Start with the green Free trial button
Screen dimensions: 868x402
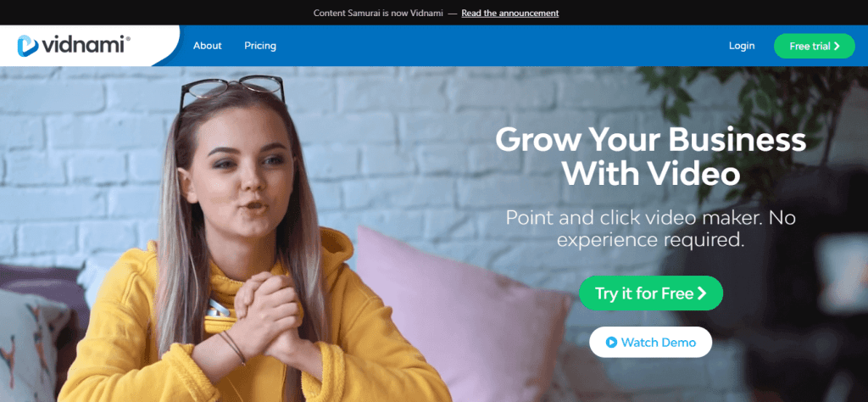point(815,46)
